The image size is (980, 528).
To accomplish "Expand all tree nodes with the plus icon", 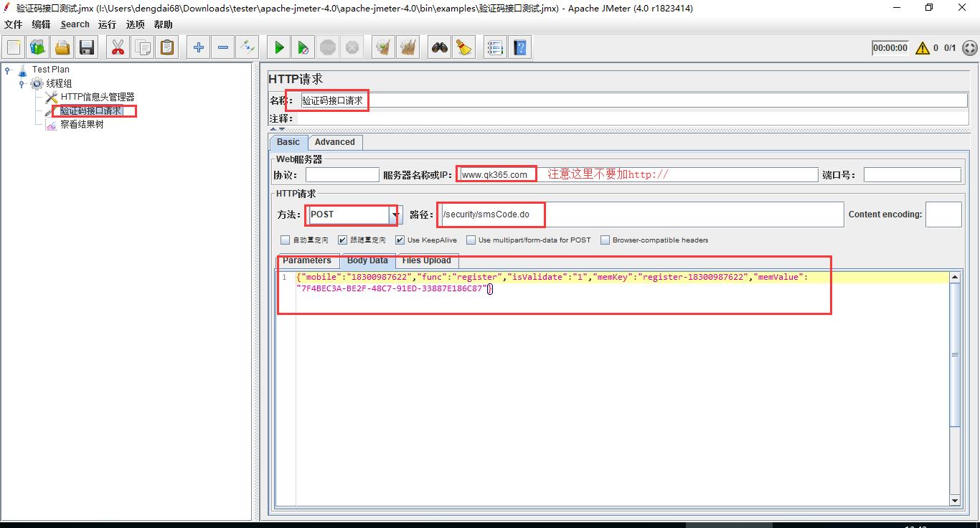I will coord(198,47).
